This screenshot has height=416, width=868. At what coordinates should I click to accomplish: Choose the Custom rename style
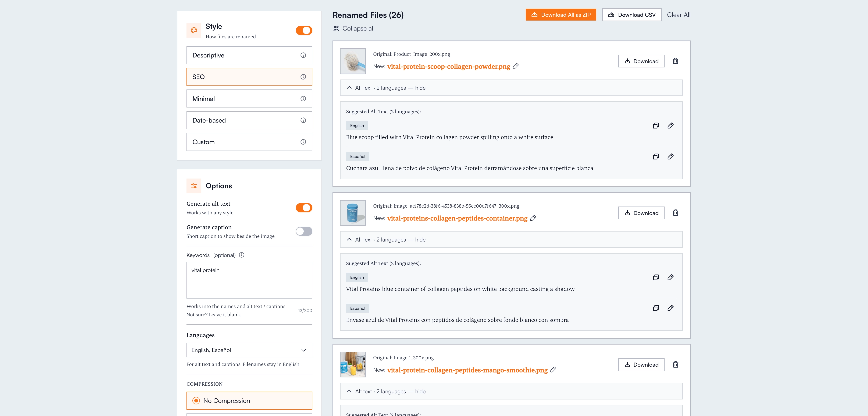[x=249, y=142]
